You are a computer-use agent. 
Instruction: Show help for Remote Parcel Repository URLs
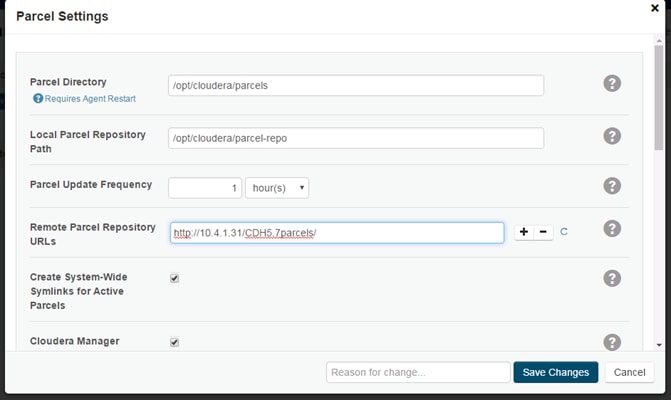612,229
